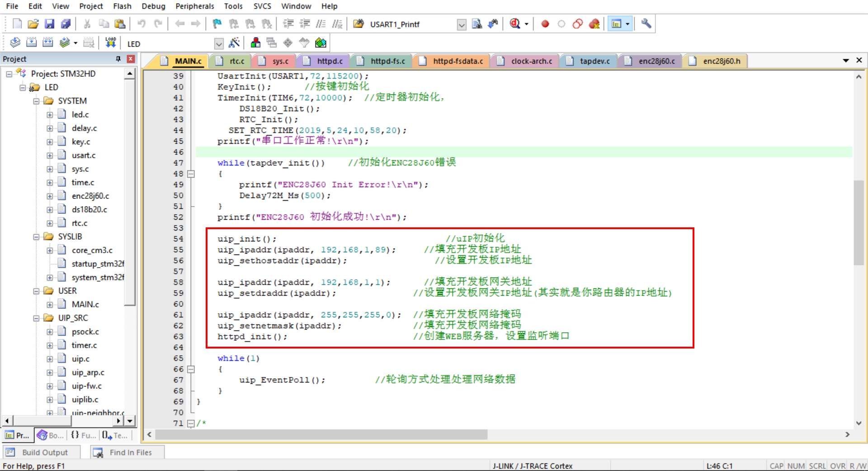Open the Peripherals menu

pyautogui.click(x=195, y=6)
